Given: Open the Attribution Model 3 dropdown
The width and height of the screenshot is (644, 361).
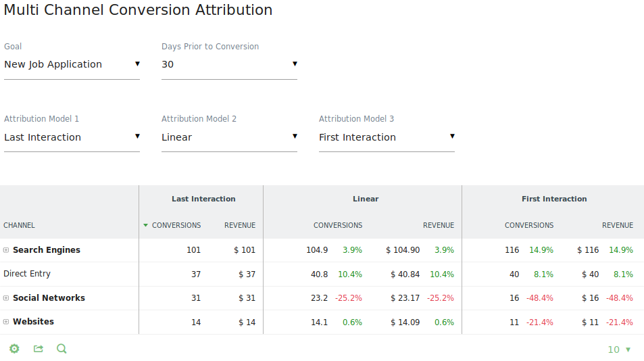Looking at the screenshot, I should pos(387,137).
